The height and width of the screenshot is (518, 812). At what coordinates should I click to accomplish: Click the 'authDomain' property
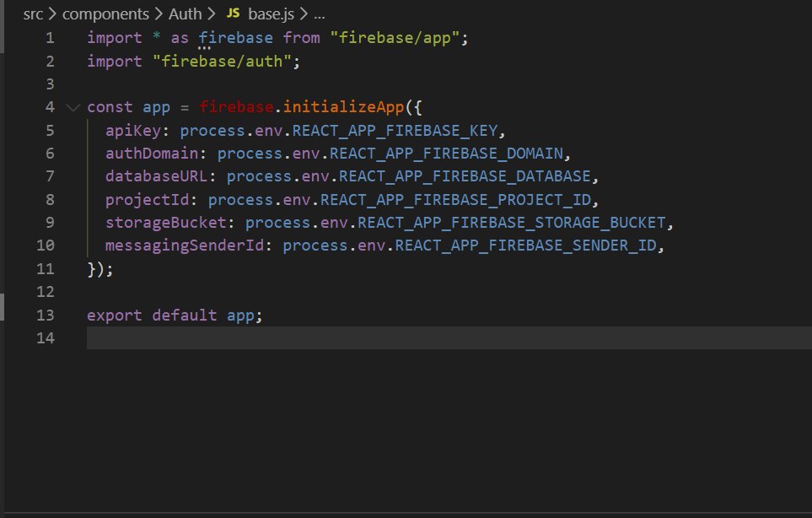click(153, 154)
